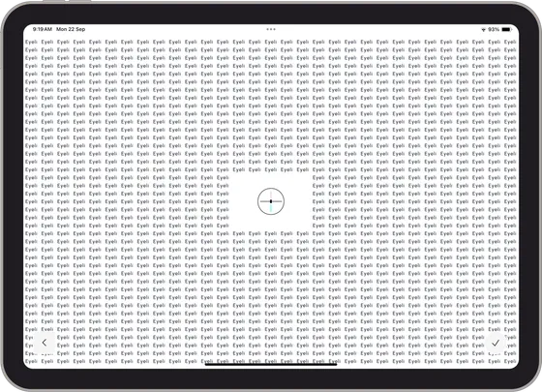Tap the Wi-Fi status icon
This screenshot has width=542, height=392.
[483, 30]
